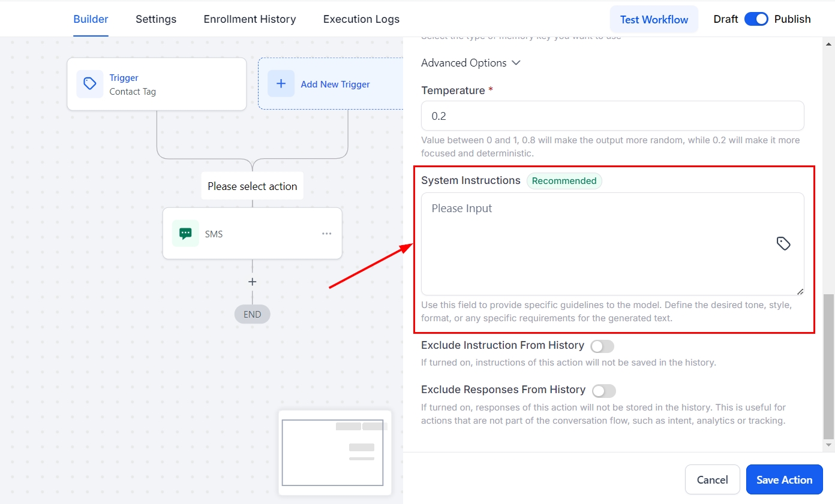The height and width of the screenshot is (504, 835).
Task: Click the plus icon below SMS action
Action: pyautogui.click(x=253, y=282)
